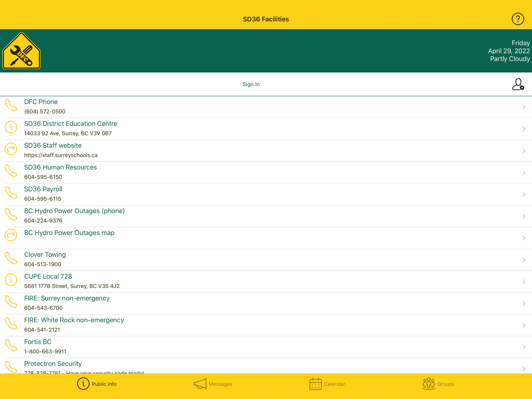Tap address 14033 92 Ave, Surrey
The height and width of the screenshot is (399, 532).
coord(68,133)
